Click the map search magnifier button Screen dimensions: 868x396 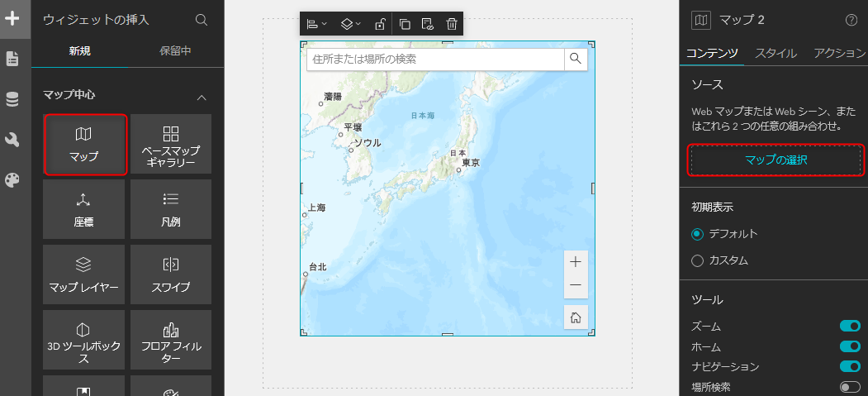tap(576, 59)
